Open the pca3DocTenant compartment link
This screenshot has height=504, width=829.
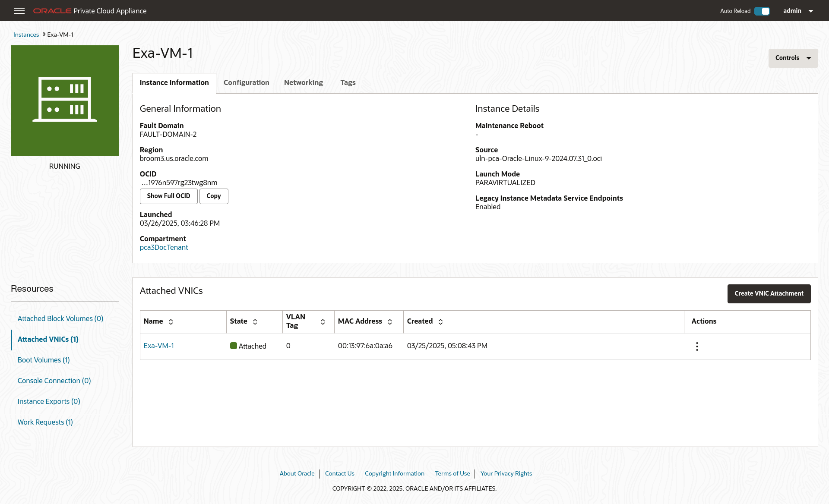(164, 248)
